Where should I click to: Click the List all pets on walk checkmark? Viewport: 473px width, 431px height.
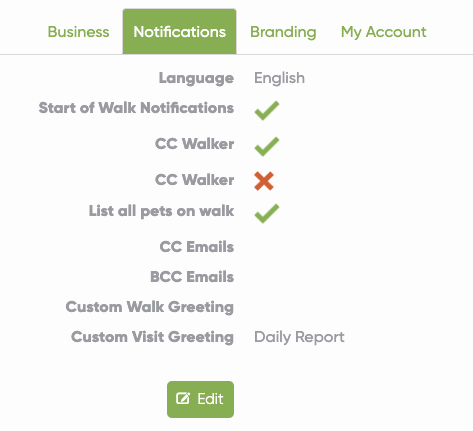click(267, 213)
